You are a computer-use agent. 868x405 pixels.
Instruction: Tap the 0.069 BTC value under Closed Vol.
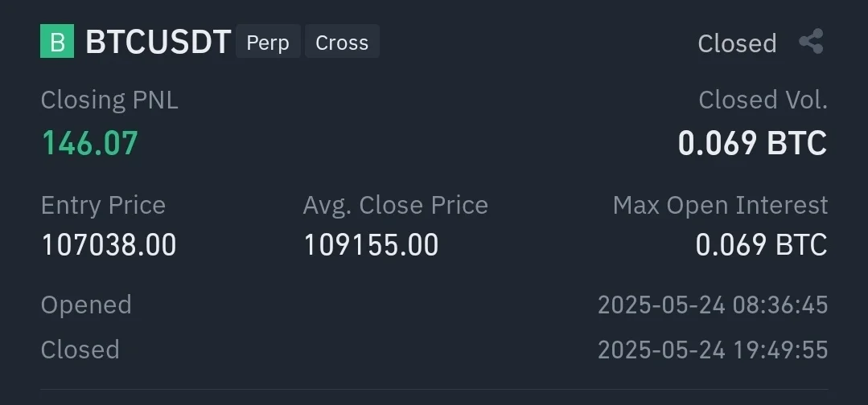[752, 143]
